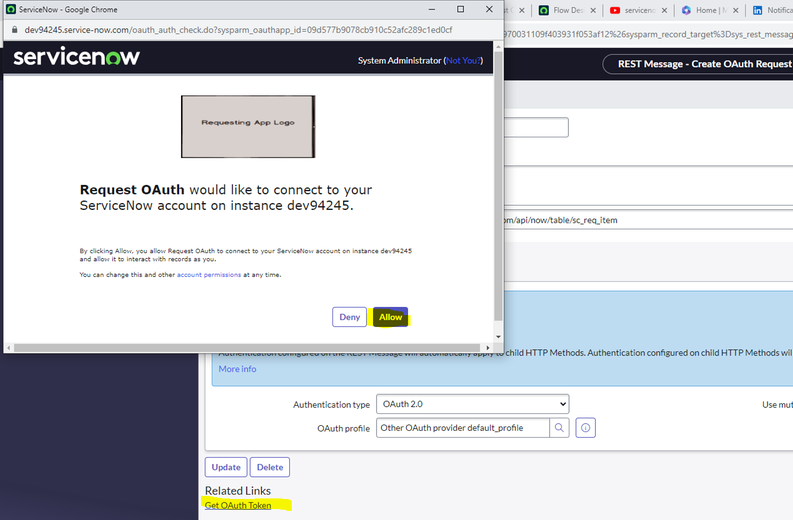Click the OAuth profile input field
Image resolution: width=793 pixels, height=520 pixels.
[463, 428]
